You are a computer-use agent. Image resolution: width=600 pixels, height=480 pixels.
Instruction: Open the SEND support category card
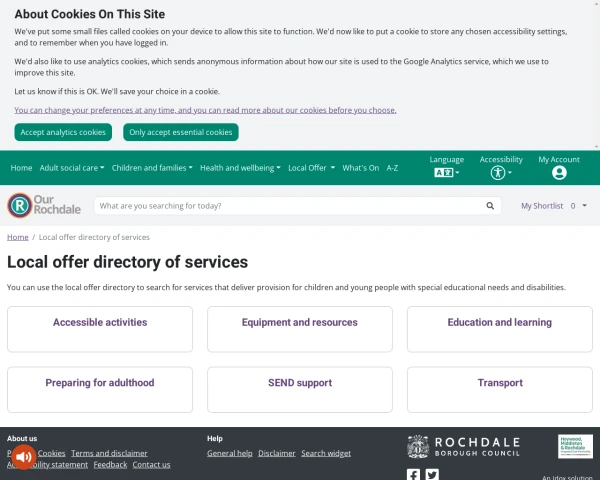300,390
